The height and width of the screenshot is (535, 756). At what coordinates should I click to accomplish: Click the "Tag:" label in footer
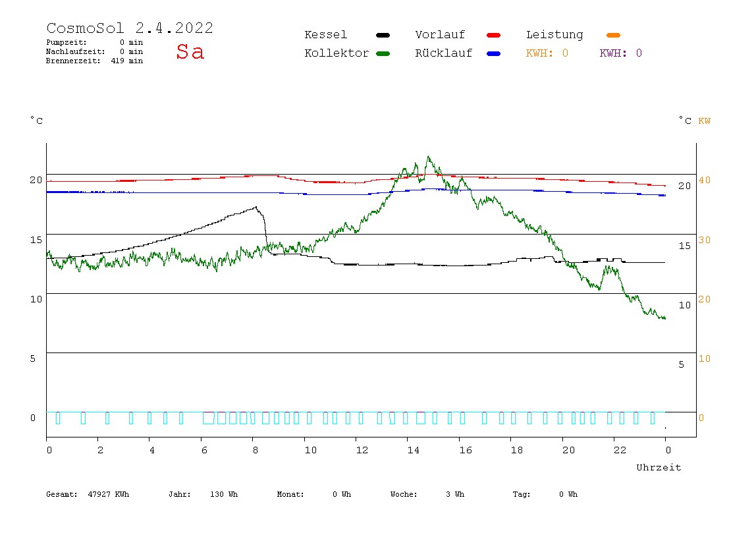click(x=522, y=494)
